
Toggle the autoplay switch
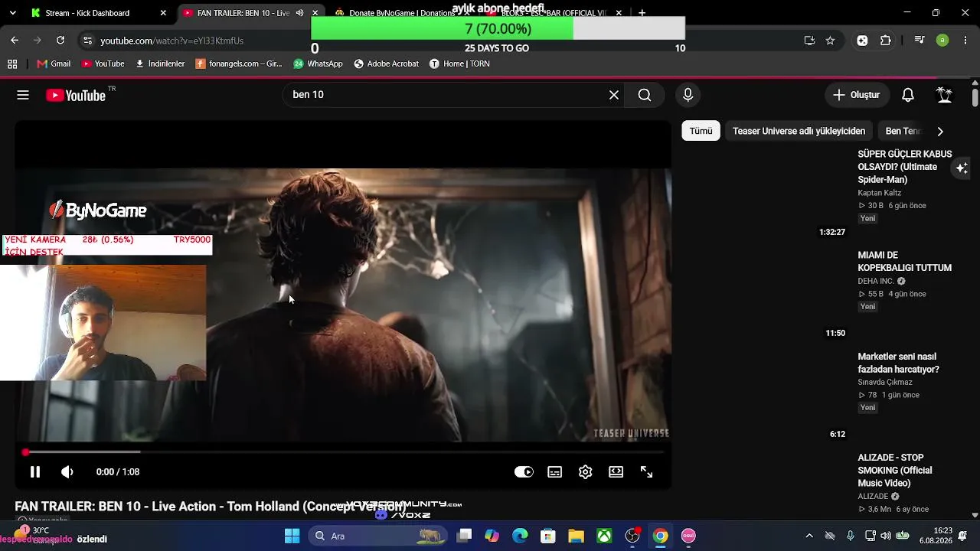click(x=524, y=472)
